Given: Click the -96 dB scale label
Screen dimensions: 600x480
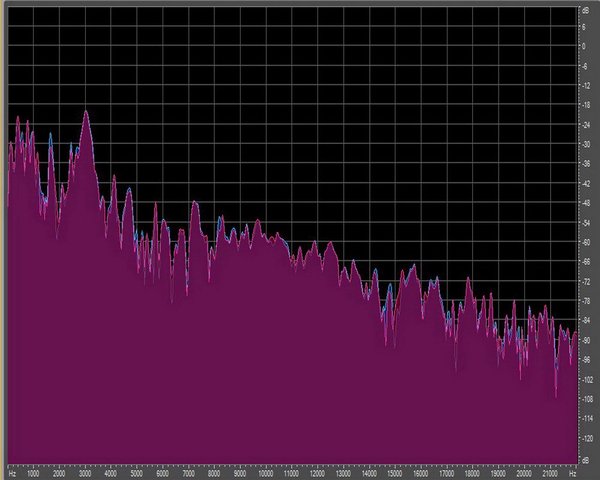Looking at the screenshot, I should (x=585, y=360).
